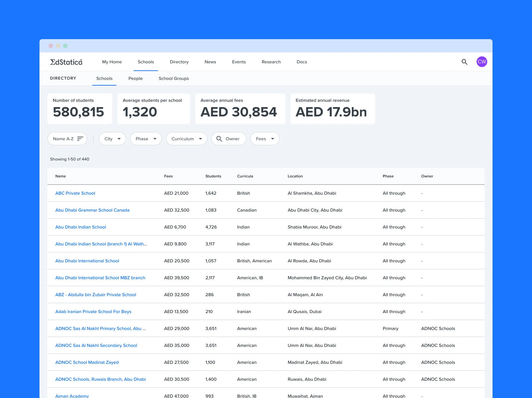Open ADNOC School Madinat Zayed link
The height and width of the screenshot is (398, 532).
click(x=87, y=362)
